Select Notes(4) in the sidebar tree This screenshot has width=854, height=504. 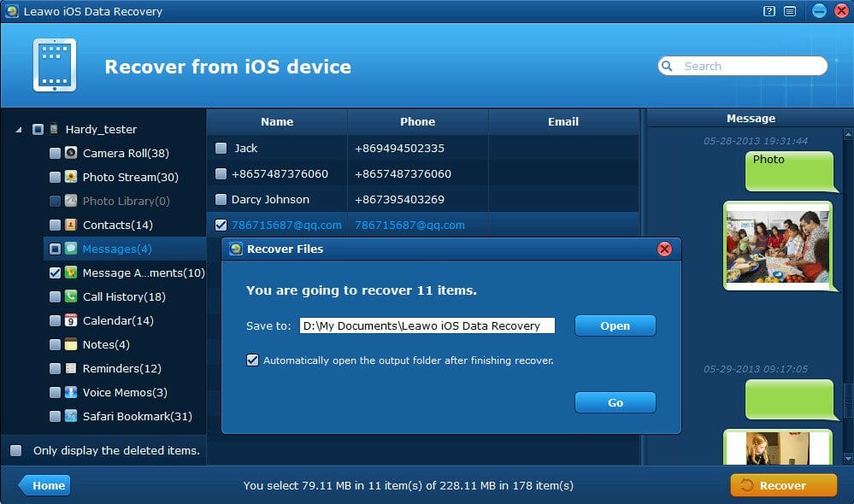(x=105, y=345)
